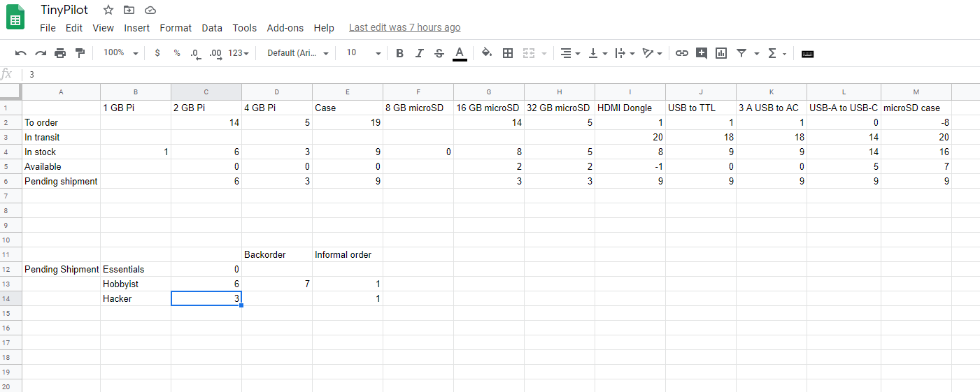Click the move to folder icon

pyautogui.click(x=129, y=10)
